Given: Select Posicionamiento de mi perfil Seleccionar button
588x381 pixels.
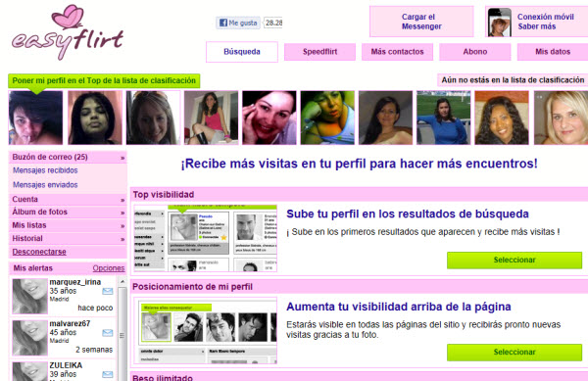Looking at the screenshot, I should click(514, 353).
